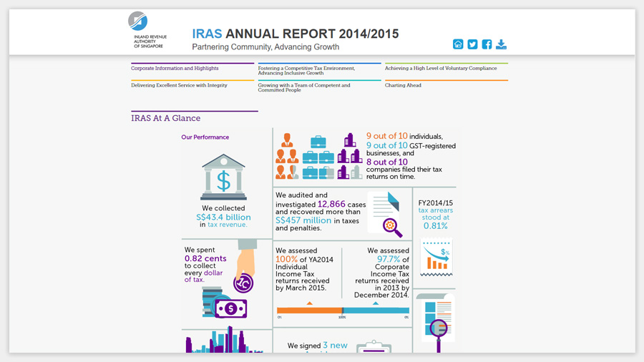Open the Facebook share icon
Screen dimensions: 644x362
click(487, 44)
